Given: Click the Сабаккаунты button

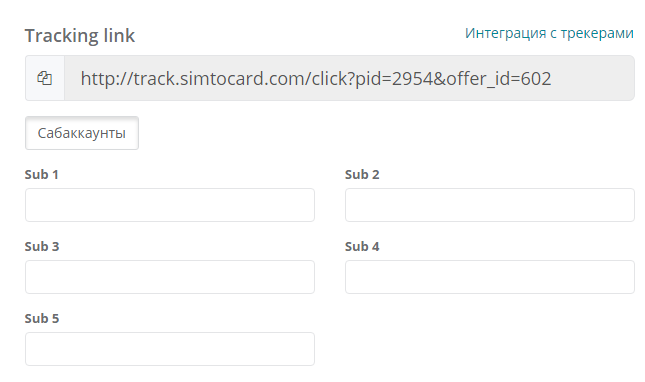Looking at the screenshot, I should point(82,133).
